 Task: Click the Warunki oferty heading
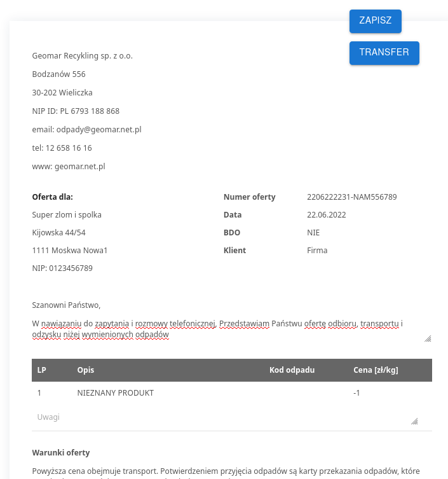(x=61, y=453)
